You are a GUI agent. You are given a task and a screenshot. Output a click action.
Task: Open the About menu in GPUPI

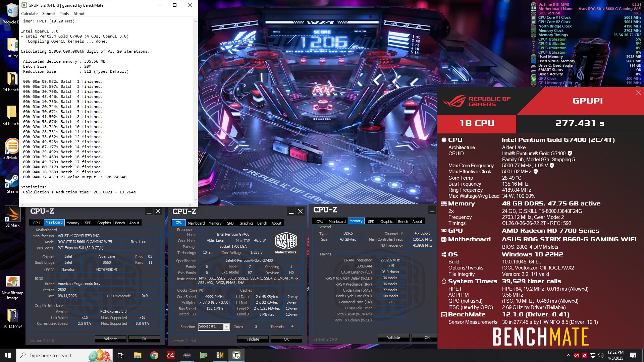pos(79,14)
